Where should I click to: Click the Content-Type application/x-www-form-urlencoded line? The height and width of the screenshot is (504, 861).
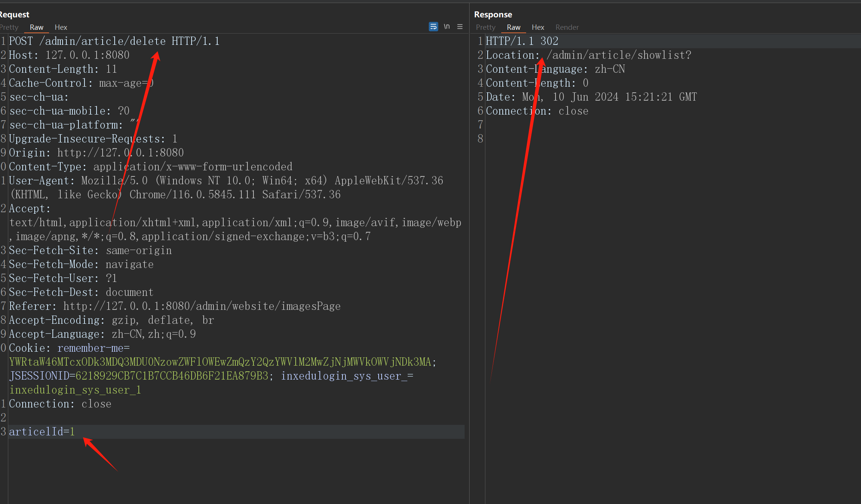point(151,167)
